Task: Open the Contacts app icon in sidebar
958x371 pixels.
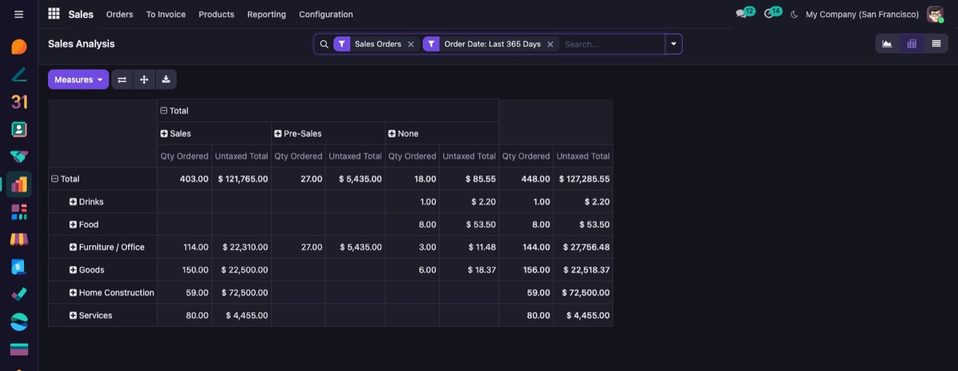Action: [19, 129]
